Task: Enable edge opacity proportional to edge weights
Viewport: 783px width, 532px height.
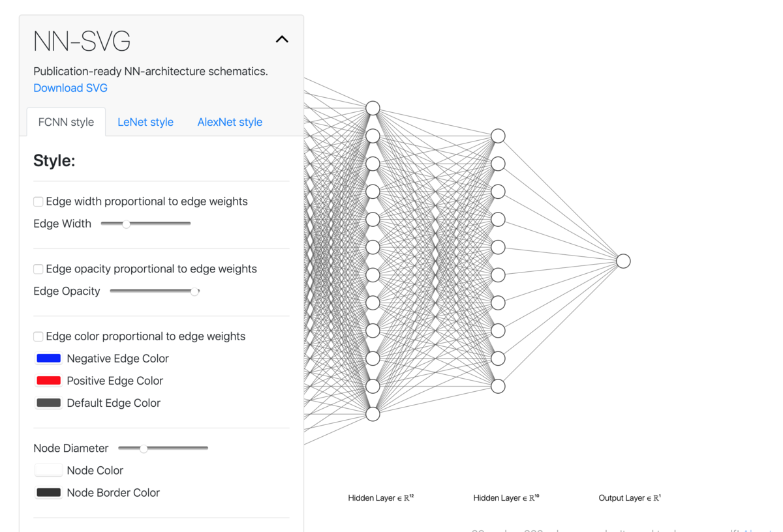Action: click(38, 269)
